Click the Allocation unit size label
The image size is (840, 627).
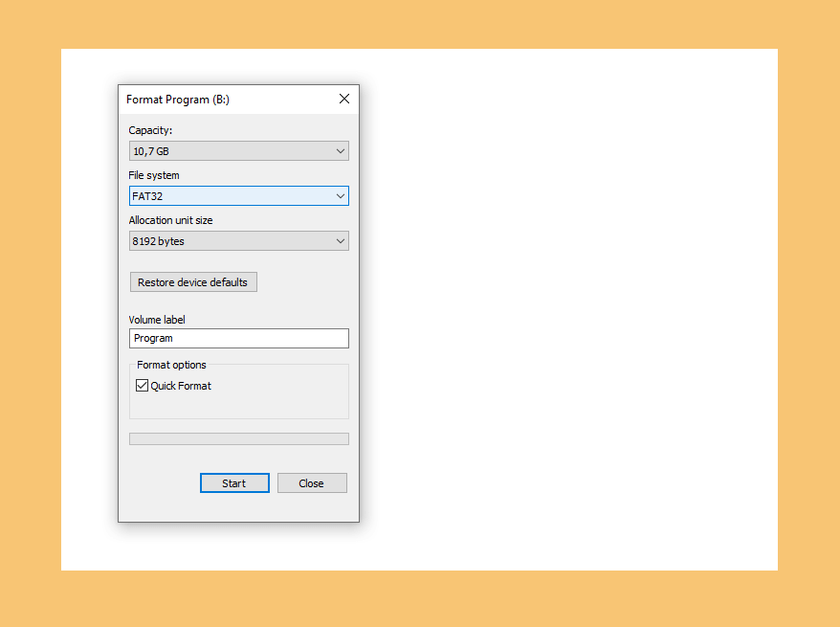(170, 220)
